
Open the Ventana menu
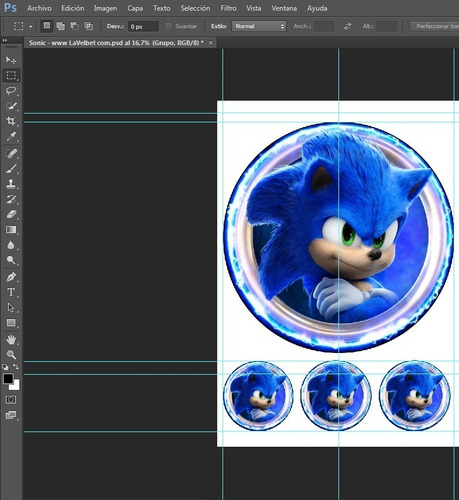[x=284, y=8]
